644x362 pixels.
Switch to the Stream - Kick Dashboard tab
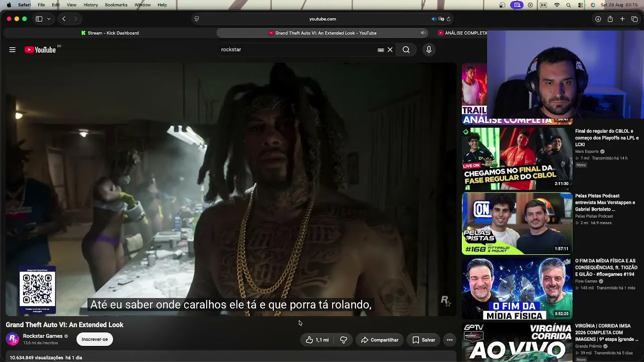(110, 33)
